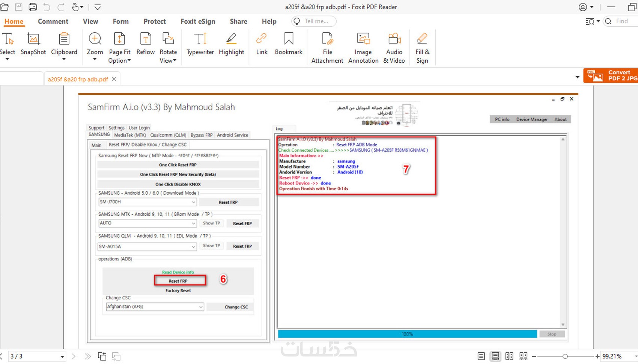Open the Rotate View dropdown

click(x=175, y=61)
